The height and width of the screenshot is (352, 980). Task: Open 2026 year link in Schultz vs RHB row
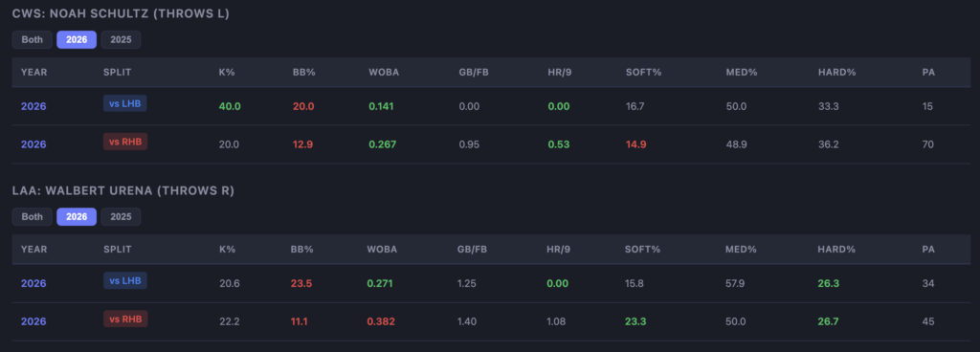coord(33,144)
